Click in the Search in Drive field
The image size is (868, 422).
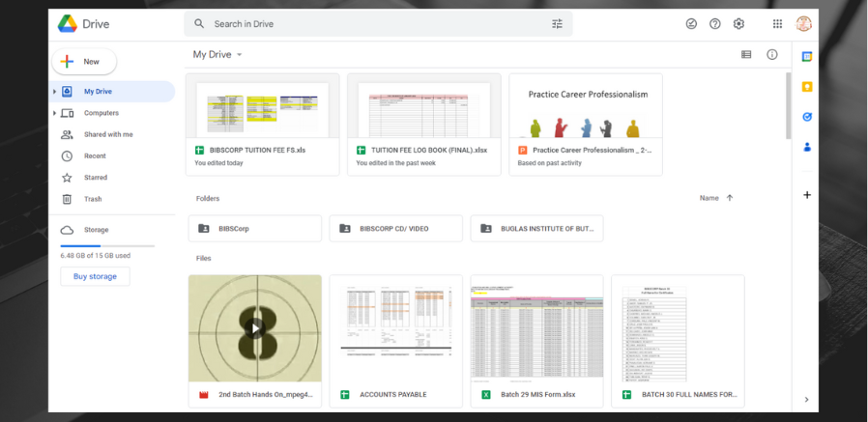pyautogui.click(x=379, y=24)
